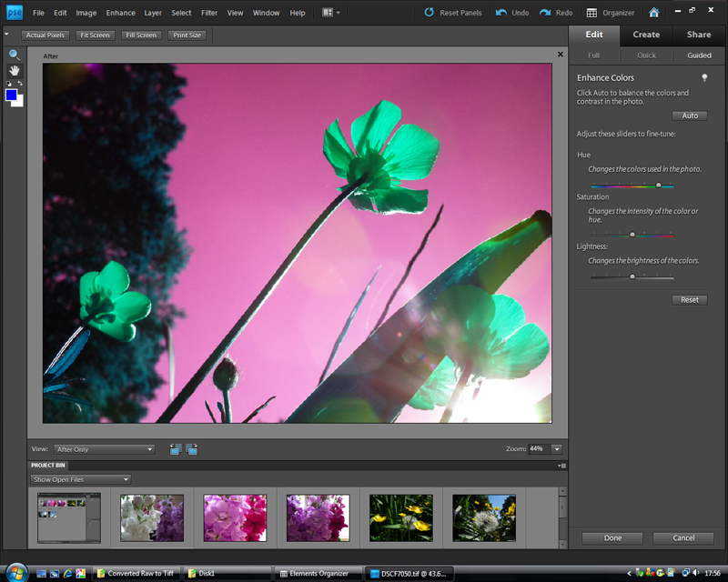Open the Layer menu
728x582 pixels.
153,13
